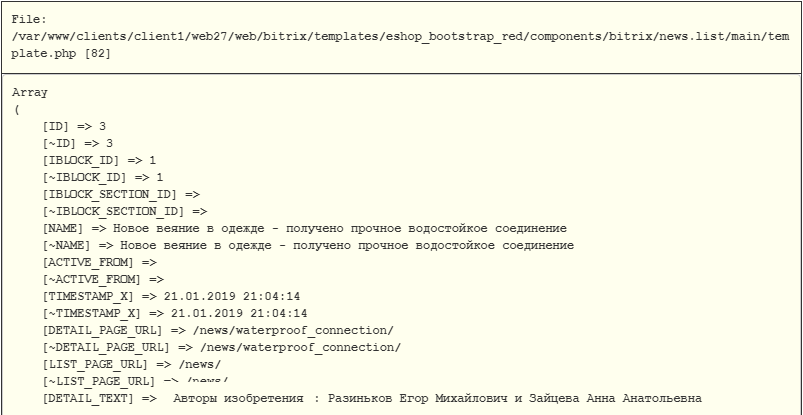The width and height of the screenshot is (803, 415).
Task: Click the [DETAIL_TEXT] authors text
Action: pos(437,398)
